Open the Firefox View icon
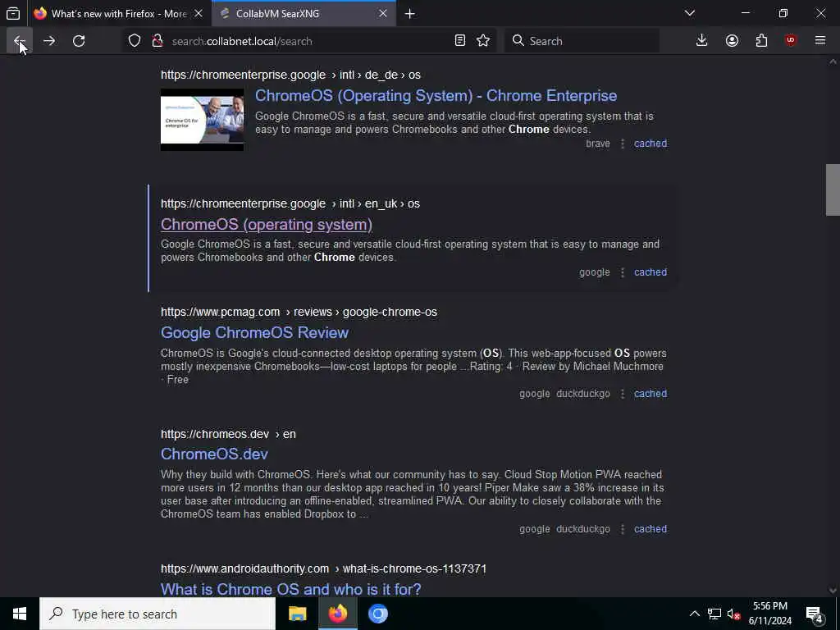The height and width of the screenshot is (630, 840). tap(13, 13)
